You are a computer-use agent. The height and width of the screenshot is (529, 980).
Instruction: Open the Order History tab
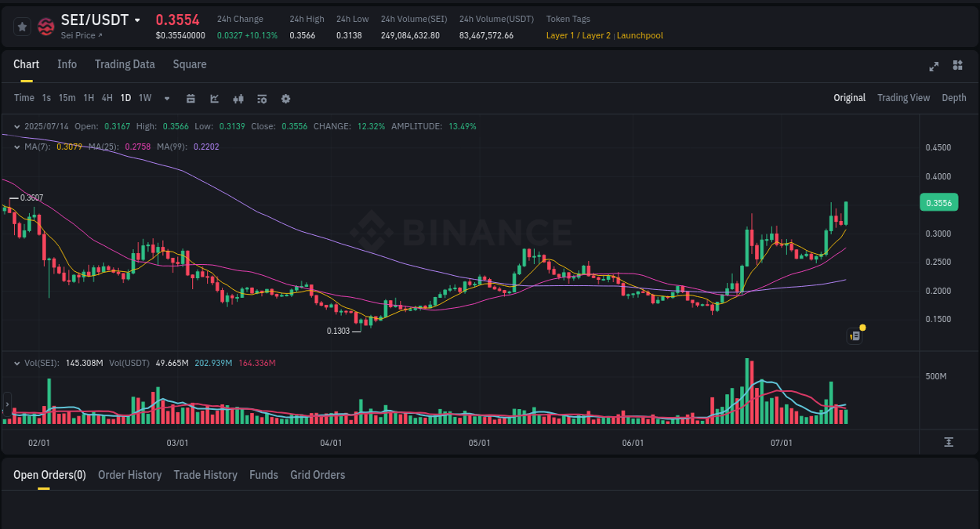129,475
